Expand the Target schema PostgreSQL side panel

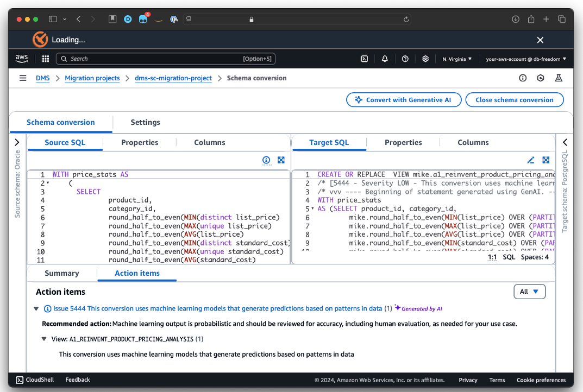tap(565, 142)
